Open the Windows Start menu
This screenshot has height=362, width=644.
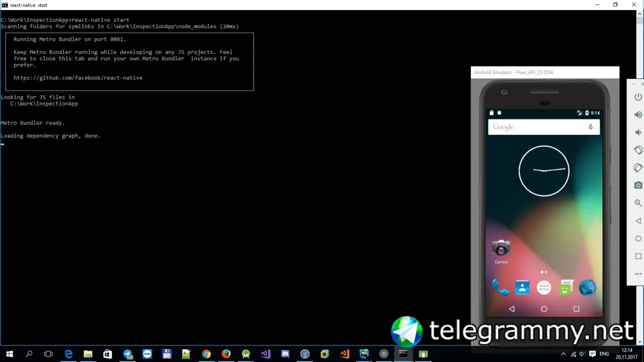(x=10, y=354)
